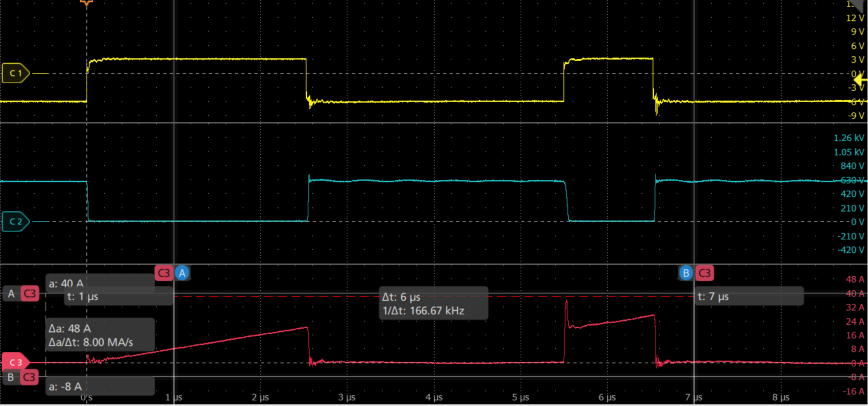The width and height of the screenshot is (868, 406).
Task: Click horizontal cursor A label at left edge
Action: 11,294
